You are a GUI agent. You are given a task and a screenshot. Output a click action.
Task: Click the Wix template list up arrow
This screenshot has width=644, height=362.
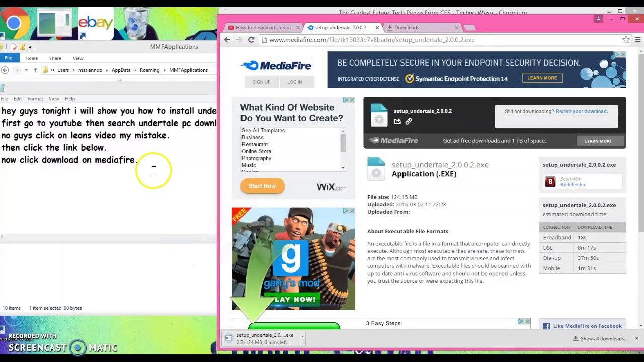tap(343, 131)
